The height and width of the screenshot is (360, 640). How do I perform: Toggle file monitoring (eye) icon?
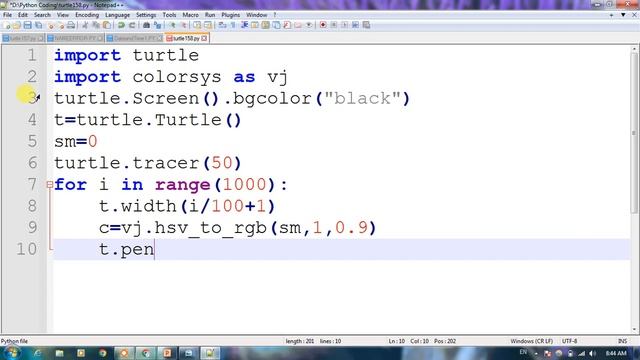click(309, 25)
